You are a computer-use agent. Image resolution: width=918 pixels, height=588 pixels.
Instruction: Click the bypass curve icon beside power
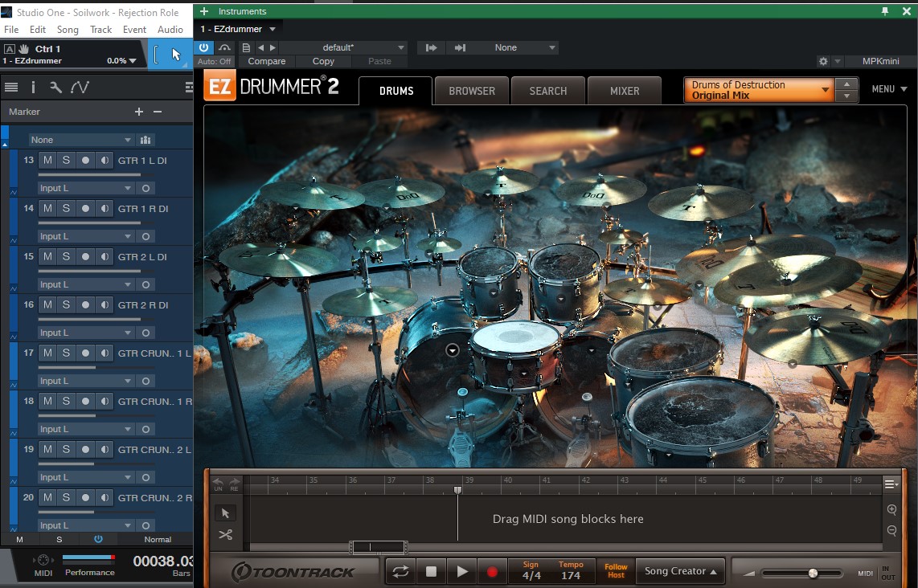[x=224, y=48]
